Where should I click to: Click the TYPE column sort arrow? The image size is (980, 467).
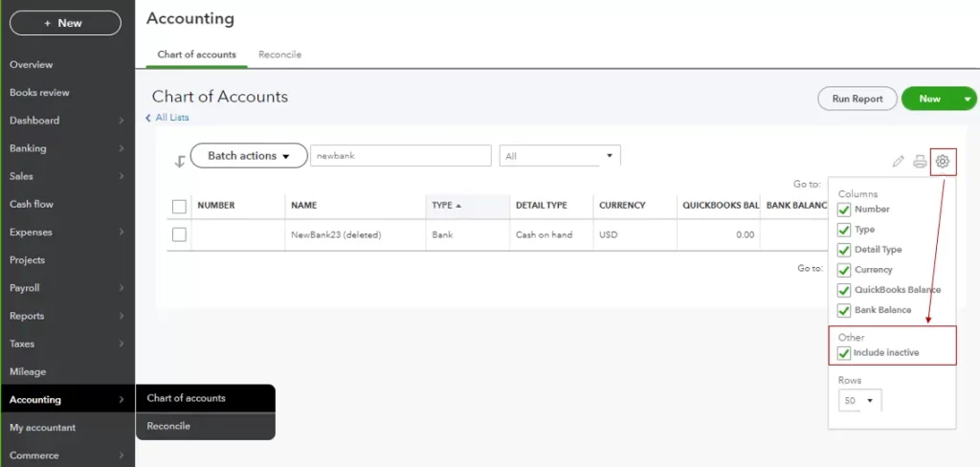point(458,206)
